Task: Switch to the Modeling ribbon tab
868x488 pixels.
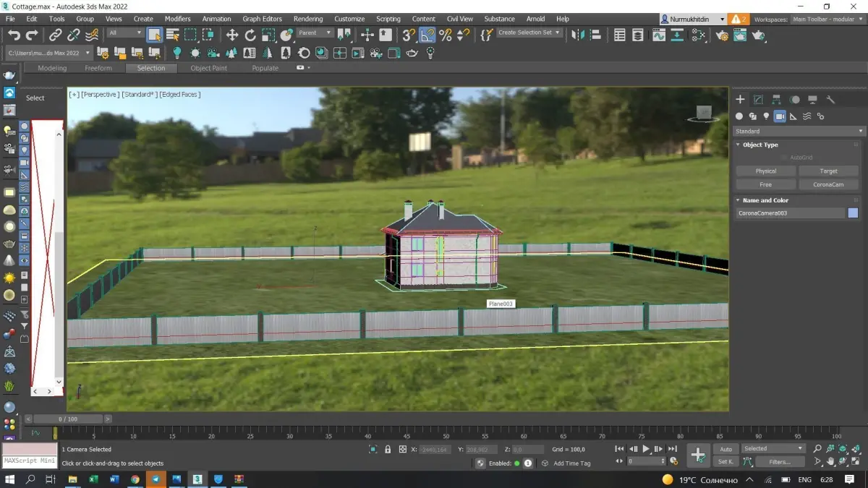Action: [52, 68]
